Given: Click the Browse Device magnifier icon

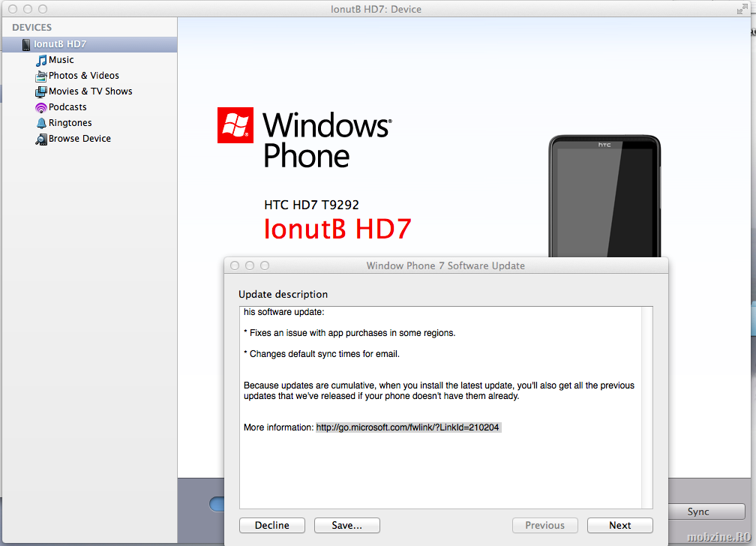Looking at the screenshot, I should [41, 139].
